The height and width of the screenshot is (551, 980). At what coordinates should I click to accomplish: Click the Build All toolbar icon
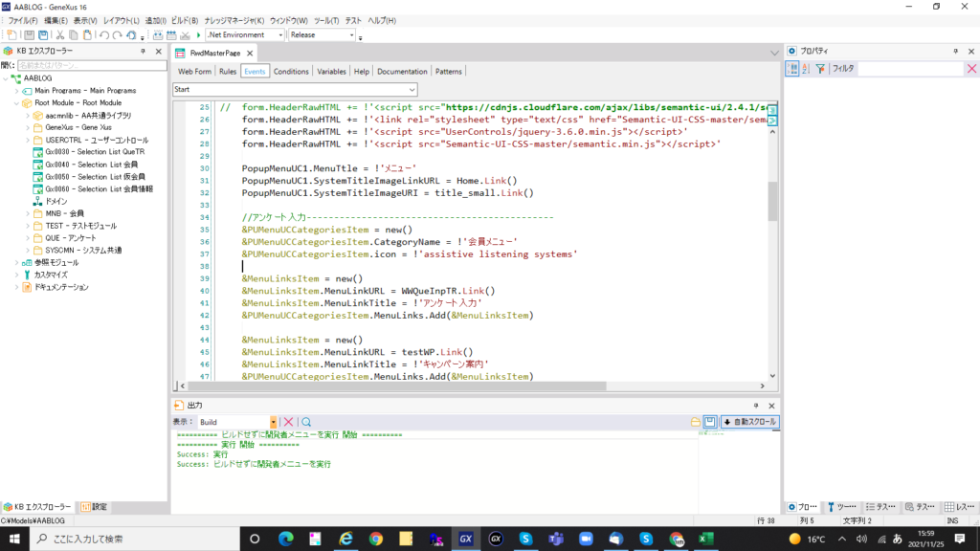158,35
